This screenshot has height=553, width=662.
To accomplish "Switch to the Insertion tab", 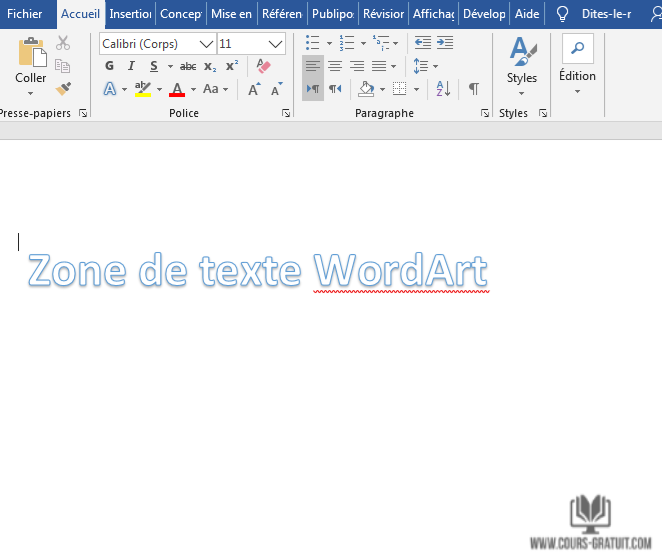I will (x=130, y=14).
